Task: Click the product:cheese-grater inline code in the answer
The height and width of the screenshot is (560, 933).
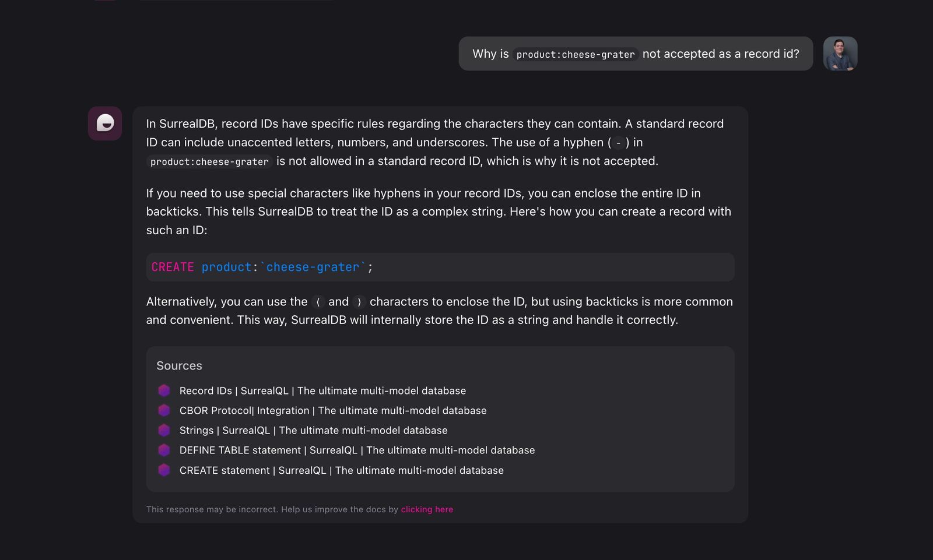Action: click(209, 161)
